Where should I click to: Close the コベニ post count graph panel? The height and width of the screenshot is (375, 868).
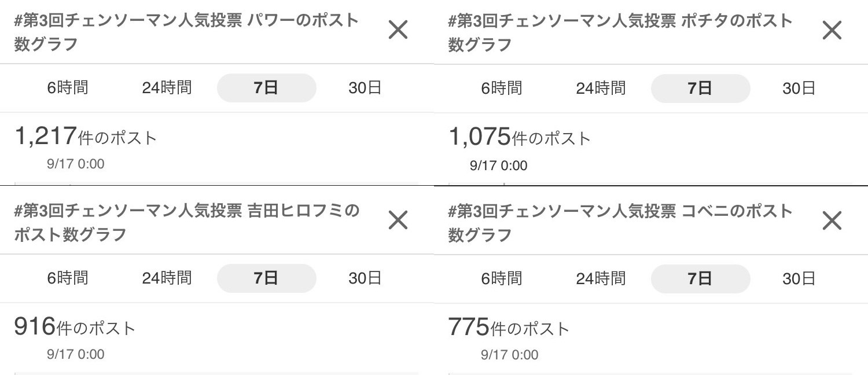click(832, 220)
